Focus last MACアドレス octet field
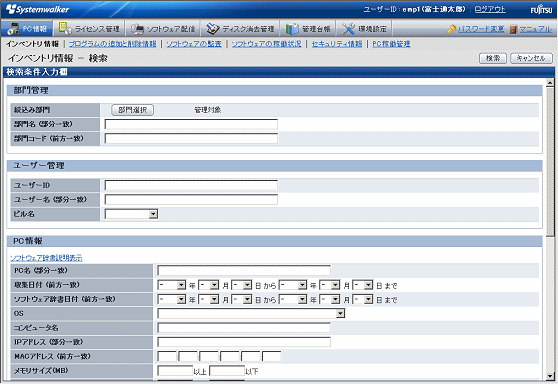This screenshot has width=558, height=384. [272, 356]
